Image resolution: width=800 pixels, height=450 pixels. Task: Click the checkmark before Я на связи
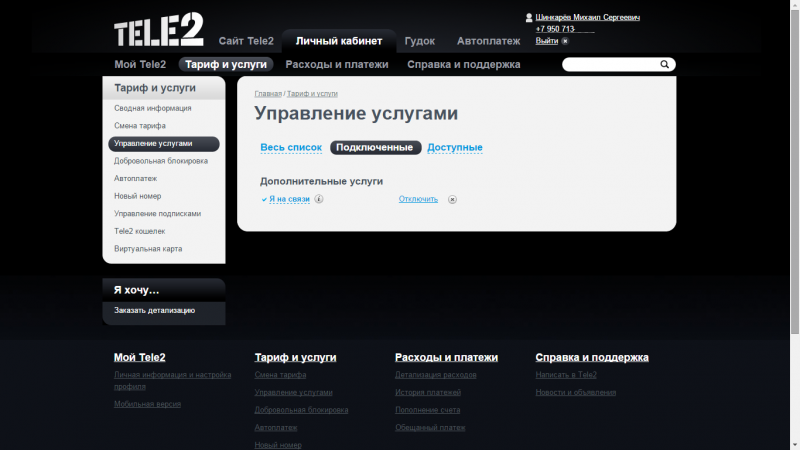(264, 199)
